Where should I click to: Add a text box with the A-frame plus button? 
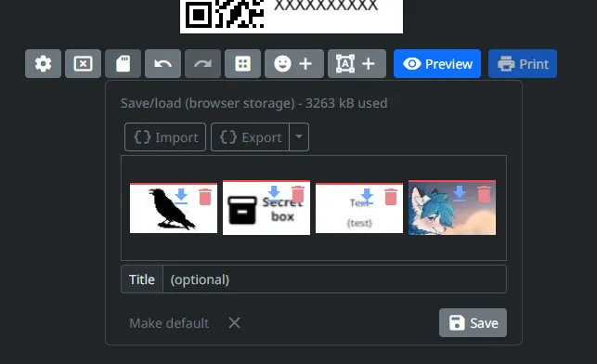click(357, 63)
